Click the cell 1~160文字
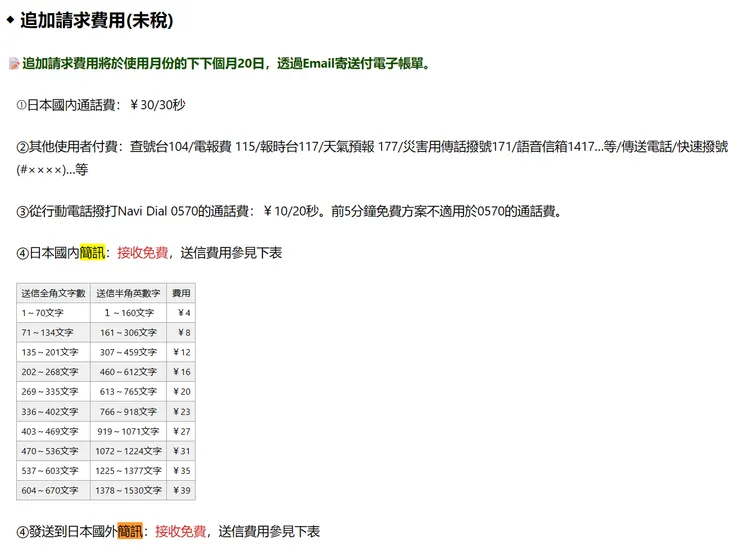This screenshot has height=550, width=740. click(x=128, y=313)
